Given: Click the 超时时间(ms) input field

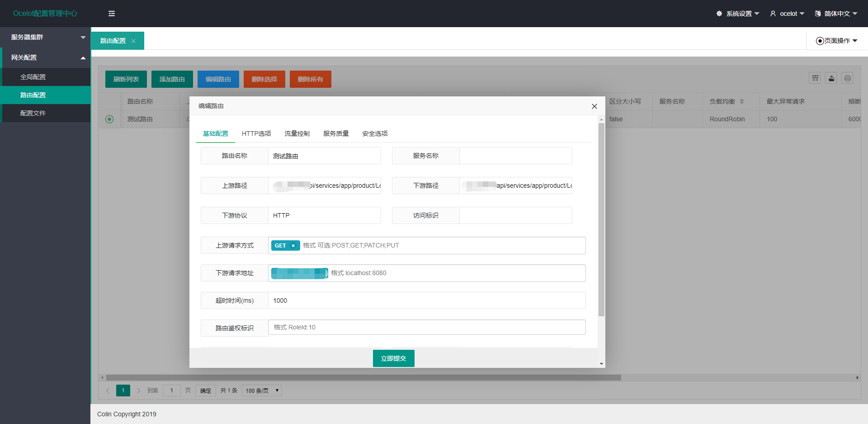Looking at the screenshot, I should click(427, 300).
